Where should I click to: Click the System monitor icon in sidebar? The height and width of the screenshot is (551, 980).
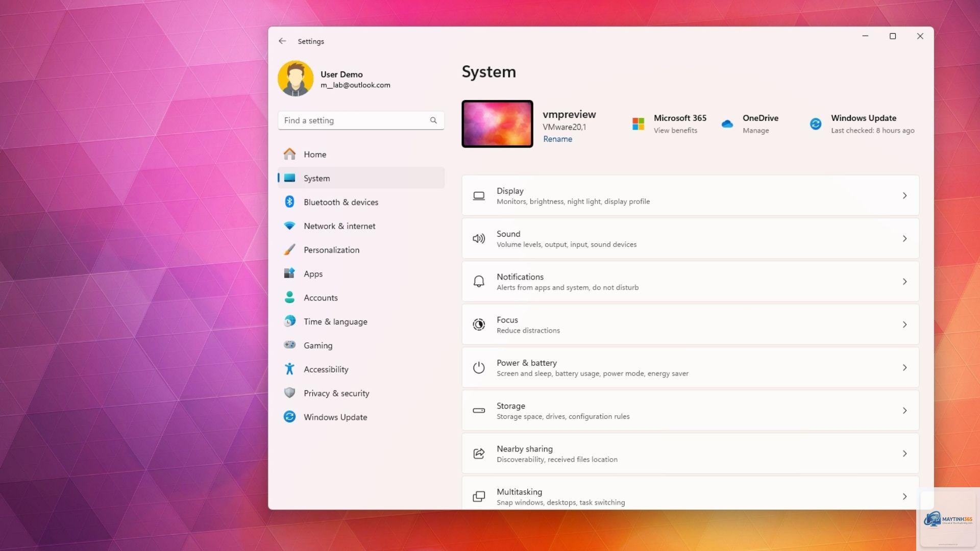(289, 178)
